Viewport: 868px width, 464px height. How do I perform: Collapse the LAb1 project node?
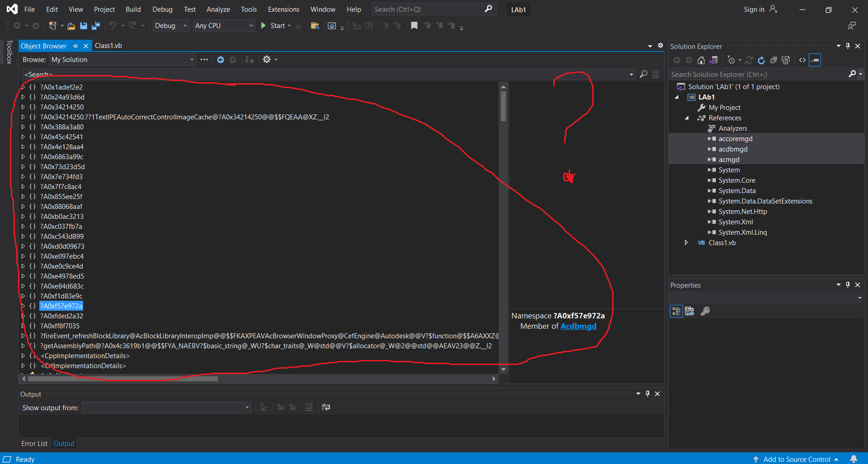click(x=677, y=97)
